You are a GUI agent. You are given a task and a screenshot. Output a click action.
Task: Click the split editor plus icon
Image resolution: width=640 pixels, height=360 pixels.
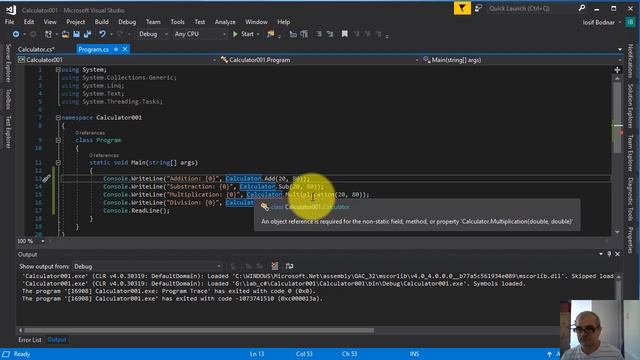[617, 70]
